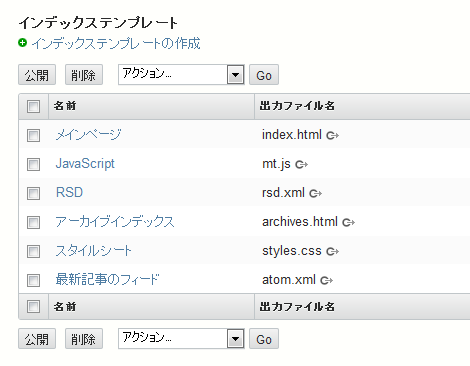Open the アーカイブインデックス template link
The height and width of the screenshot is (366, 470).
point(115,222)
